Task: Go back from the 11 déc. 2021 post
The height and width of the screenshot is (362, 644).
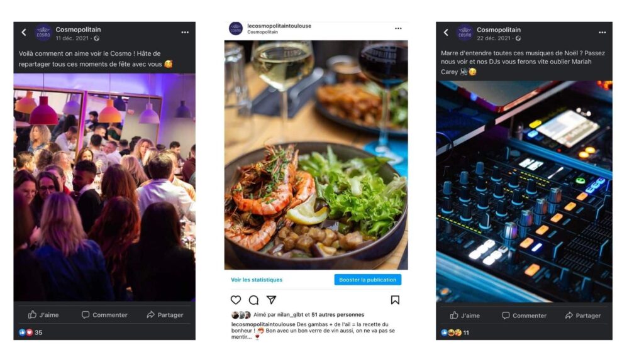Action: coord(24,33)
